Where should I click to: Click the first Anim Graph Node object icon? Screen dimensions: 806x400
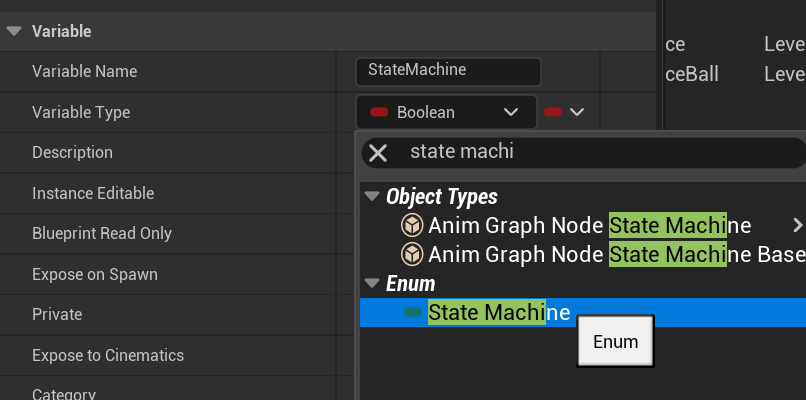pyautogui.click(x=411, y=225)
